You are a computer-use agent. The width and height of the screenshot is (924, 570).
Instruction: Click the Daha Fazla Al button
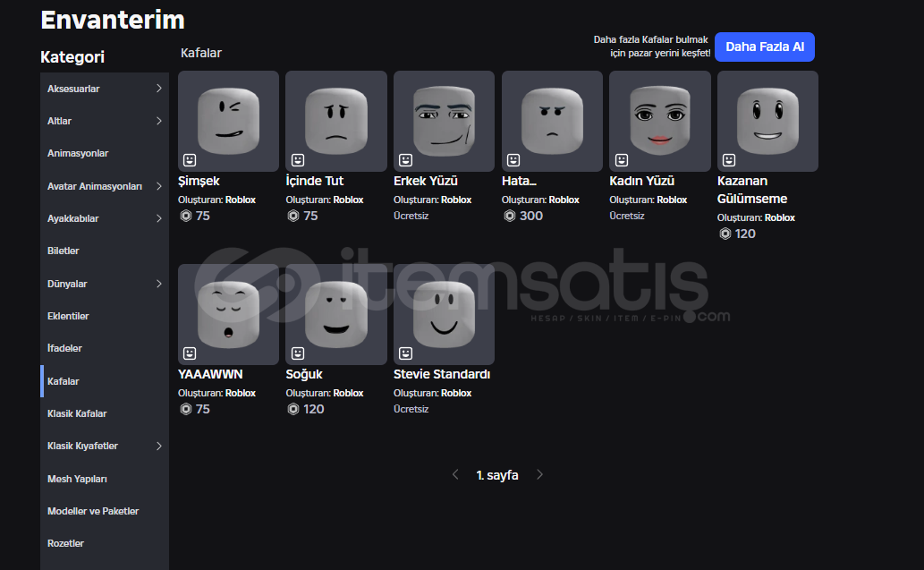coord(765,47)
